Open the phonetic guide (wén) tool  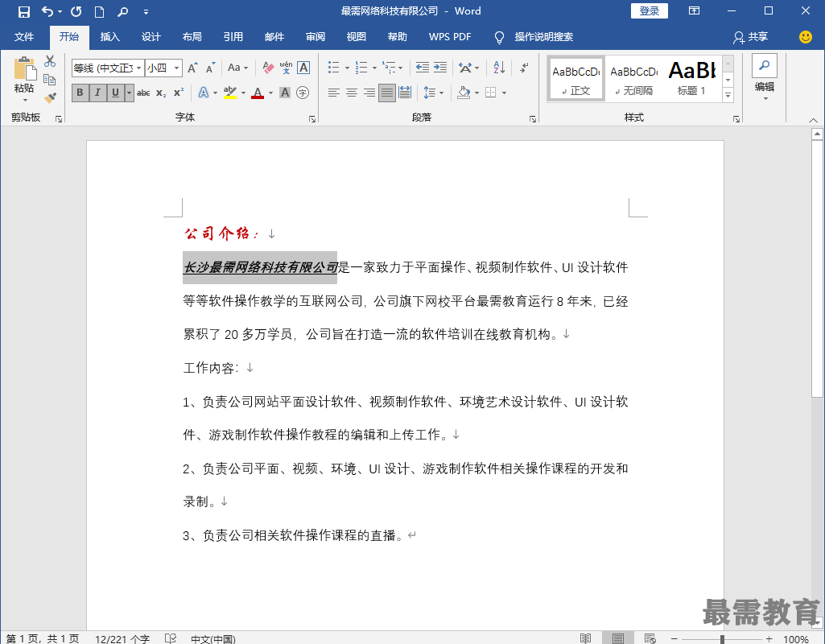286,68
